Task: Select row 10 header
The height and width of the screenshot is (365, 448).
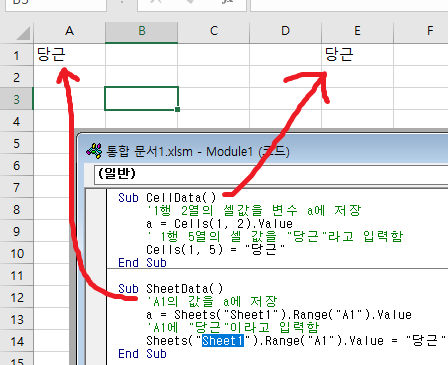Action: pos(17,253)
